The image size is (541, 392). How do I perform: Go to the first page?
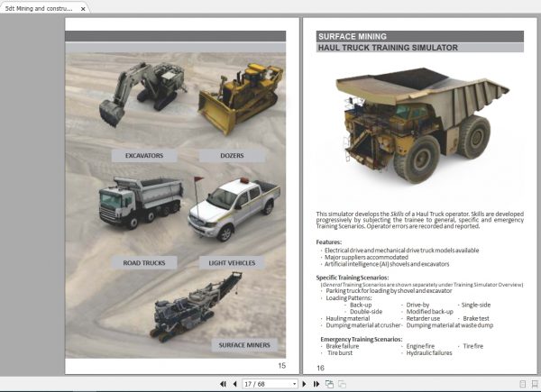(x=223, y=384)
